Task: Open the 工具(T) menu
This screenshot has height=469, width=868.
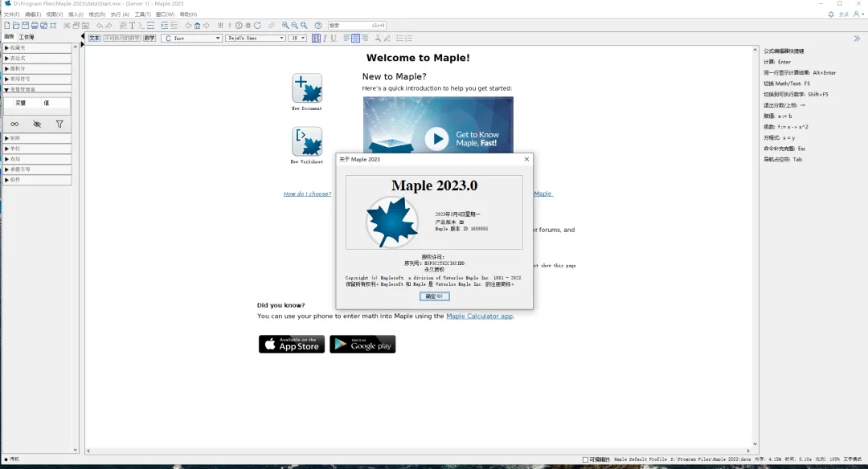Action: (x=143, y=14)
